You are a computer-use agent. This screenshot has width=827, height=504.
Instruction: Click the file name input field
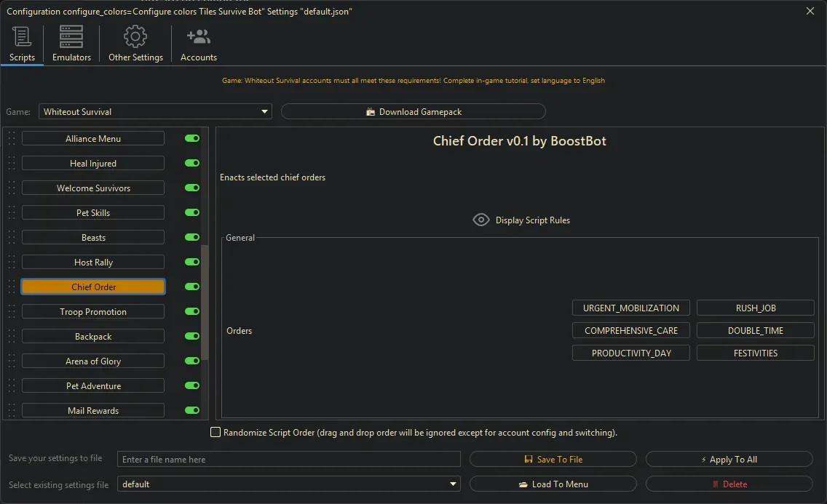coord(288,460)
